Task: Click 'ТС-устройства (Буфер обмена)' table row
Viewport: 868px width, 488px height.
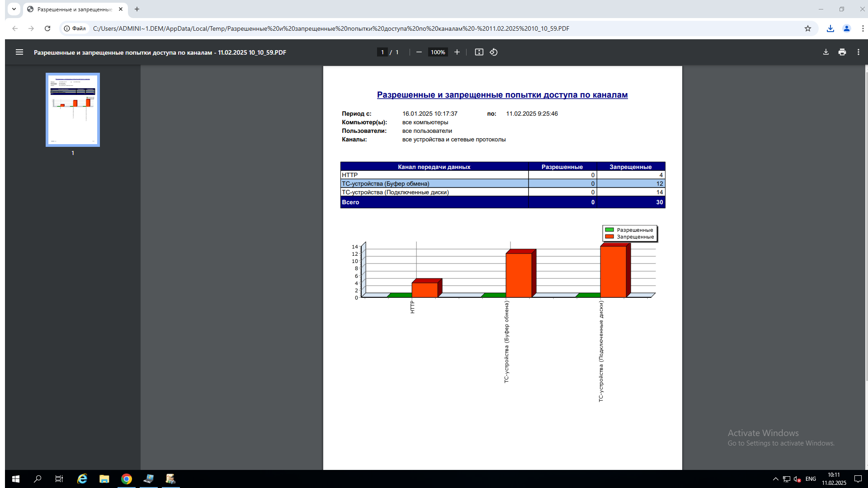Action: click(x=503, y=183)
